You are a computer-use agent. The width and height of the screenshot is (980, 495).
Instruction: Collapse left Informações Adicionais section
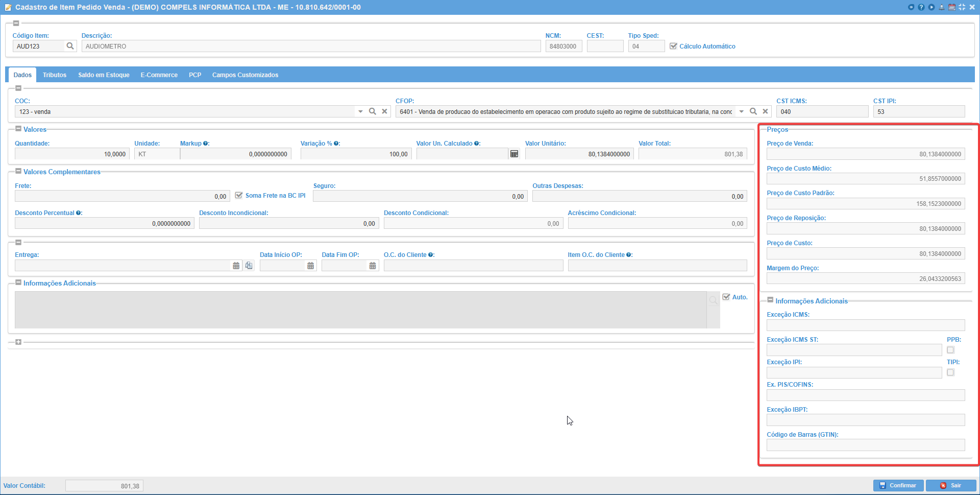(x=18, y=282)
